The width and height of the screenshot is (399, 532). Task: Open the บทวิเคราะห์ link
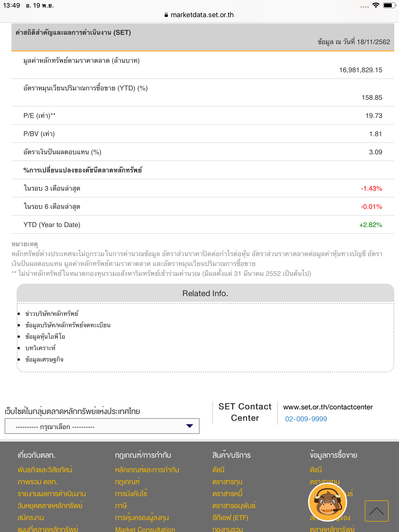click(x=41, y=348)
